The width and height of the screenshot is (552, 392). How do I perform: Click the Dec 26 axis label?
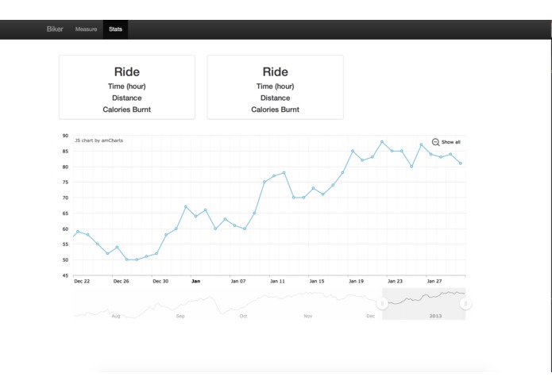pyautogui.click(x=121, y=281)
